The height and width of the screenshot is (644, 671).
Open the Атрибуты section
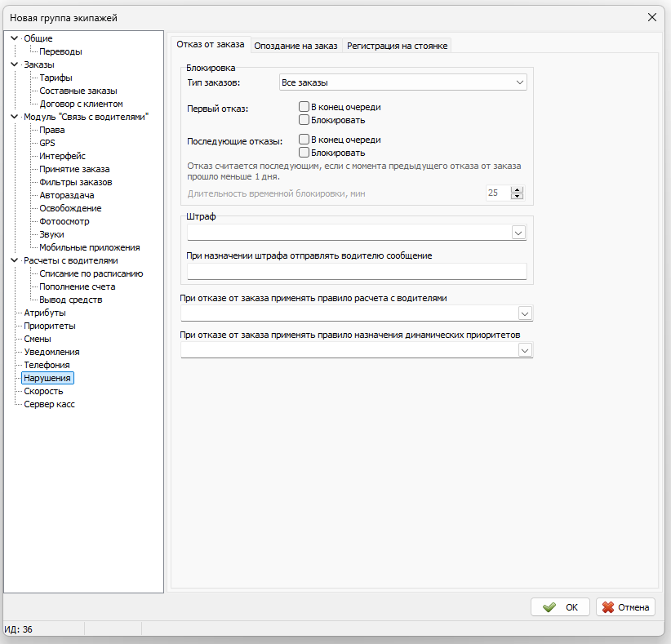pos(45,313)
